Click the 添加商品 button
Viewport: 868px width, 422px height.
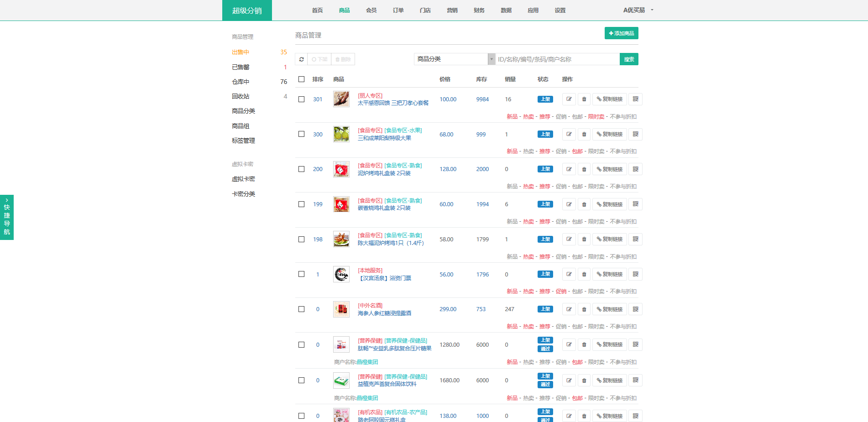coord(621,33)
